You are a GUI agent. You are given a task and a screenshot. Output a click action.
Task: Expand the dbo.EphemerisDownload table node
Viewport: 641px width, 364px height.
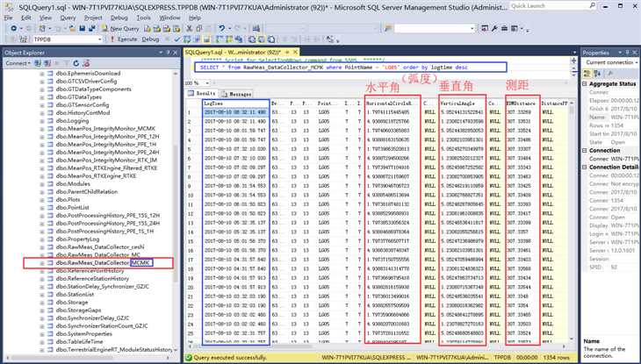coord(41,74)
